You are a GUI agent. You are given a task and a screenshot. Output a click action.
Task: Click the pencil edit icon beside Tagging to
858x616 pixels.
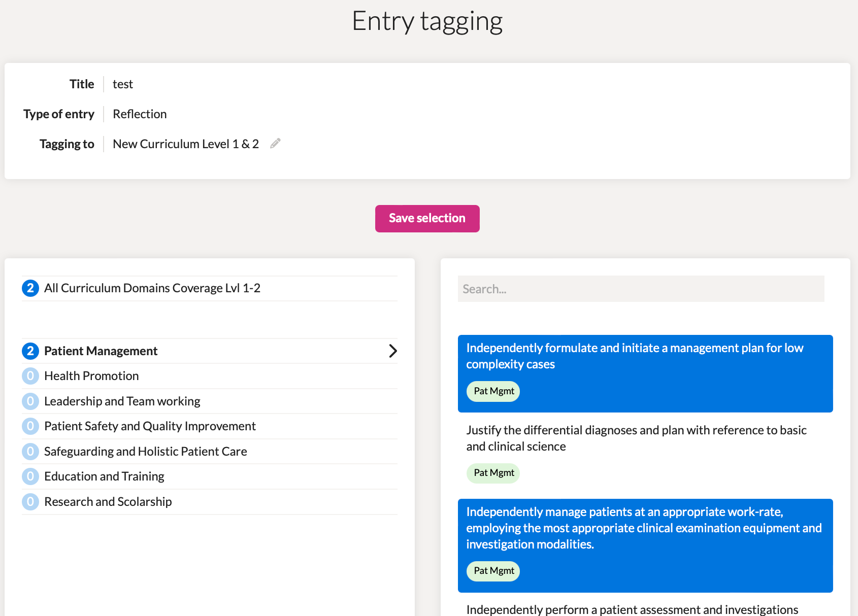(275, 144)
